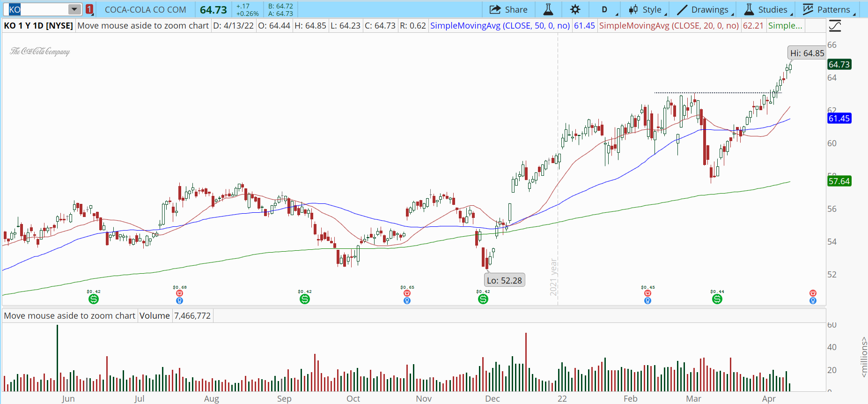Click the Jun label on the time axis
This screenshot has height=404, width=868.
pos(68,399)
